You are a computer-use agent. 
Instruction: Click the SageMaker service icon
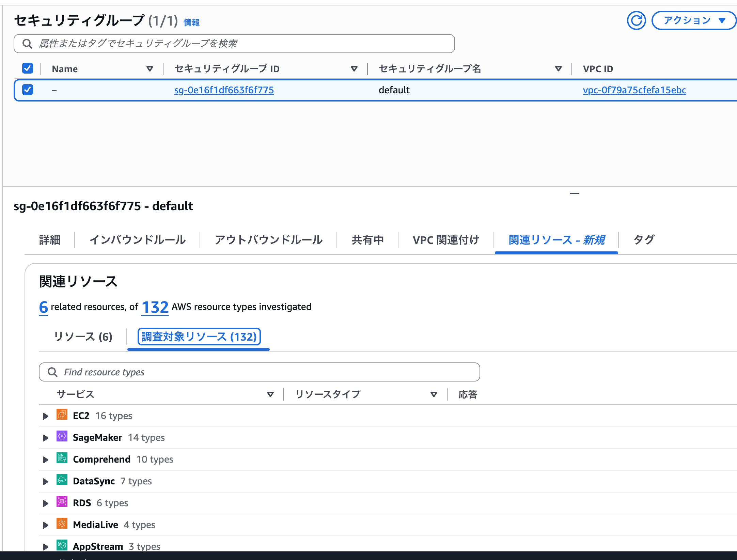coord(62,436)
